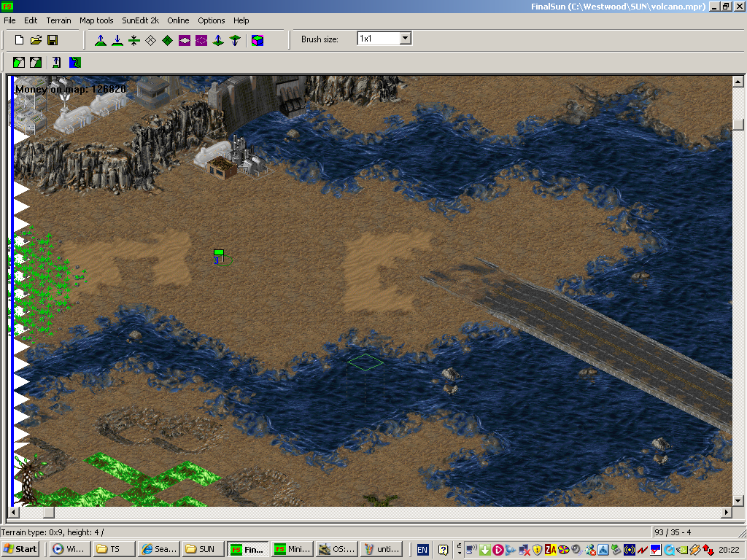This screenshot has width=747, height=560.
Task: Click the filled green diamond tool icon
Action: click(x=167, y=41)
